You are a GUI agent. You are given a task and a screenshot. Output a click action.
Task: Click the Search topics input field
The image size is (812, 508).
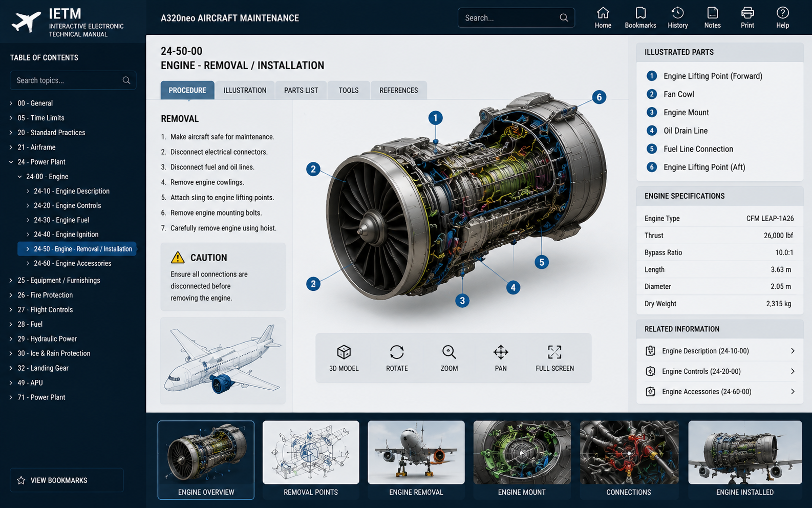point(73,80)
